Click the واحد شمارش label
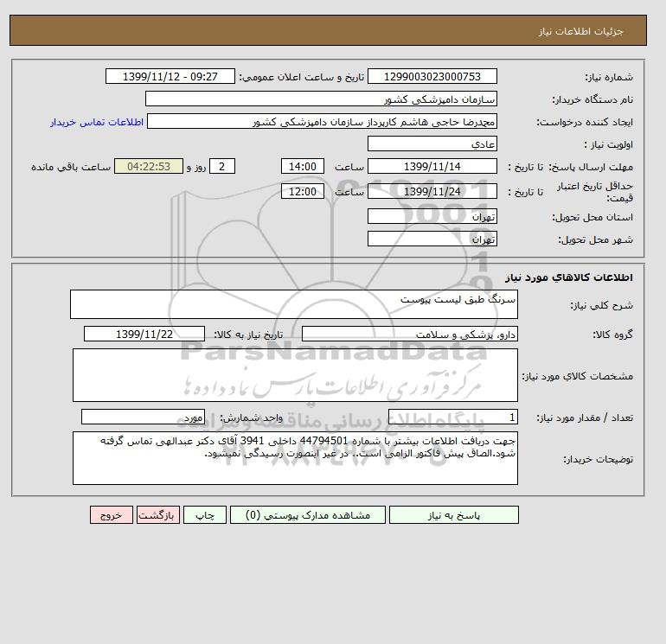This screenshot has width=666, height=644. click(x=251, y=418)
